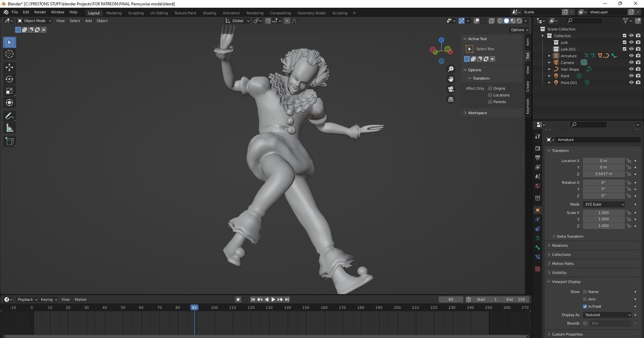Image resolution: width=644 pixels, height=338 pixels.
Task: Select the Cursor tool in toolbar
Action: [9, 54]
